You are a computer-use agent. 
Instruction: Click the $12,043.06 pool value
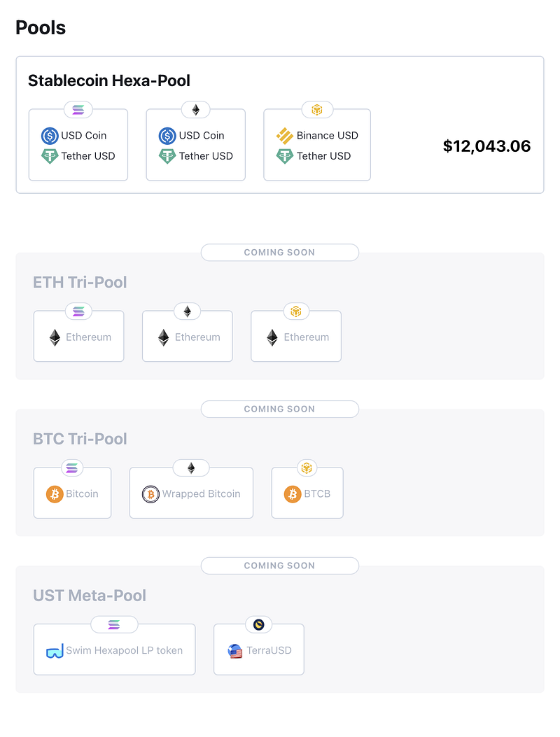[486, 146]
